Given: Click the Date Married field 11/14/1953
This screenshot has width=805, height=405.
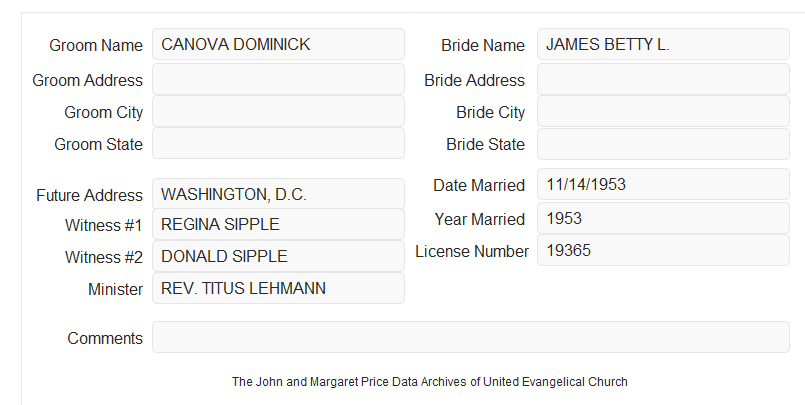Looking at the screenshot, I should coord(663,184).
